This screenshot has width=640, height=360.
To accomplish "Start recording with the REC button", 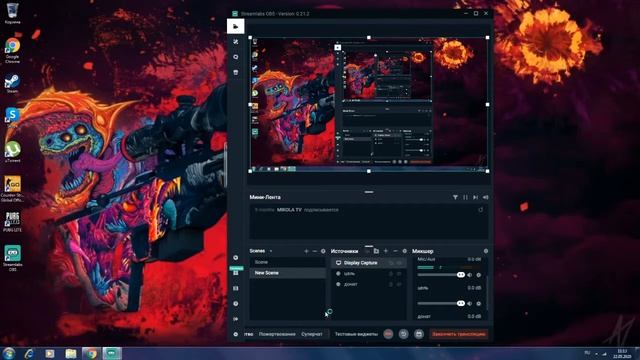I will tap(388, 334).
